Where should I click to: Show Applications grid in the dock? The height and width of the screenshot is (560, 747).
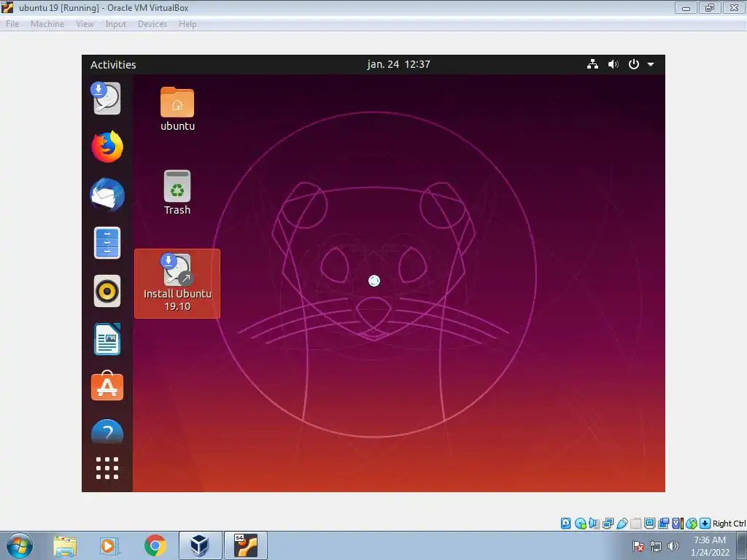107,468
